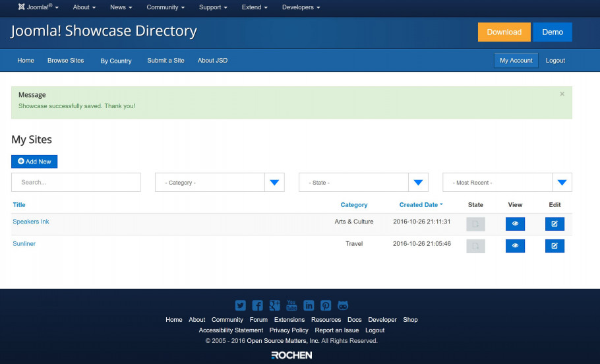600x364 pixels.
Task: Open GitHub icon in footer
Action: coord(343,305)
